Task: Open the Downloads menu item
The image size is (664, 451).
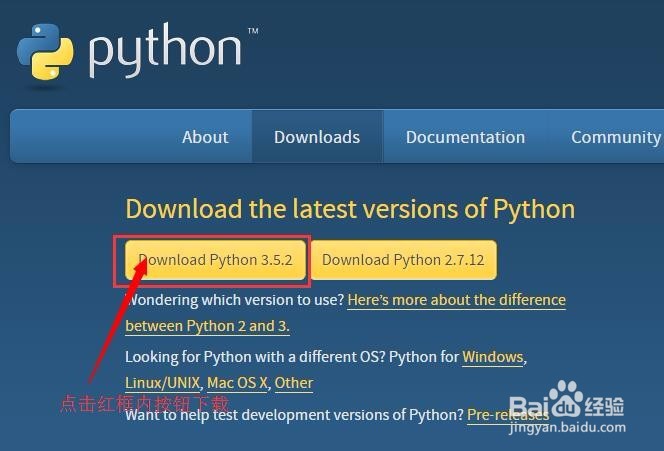Action: click(317, 137)
